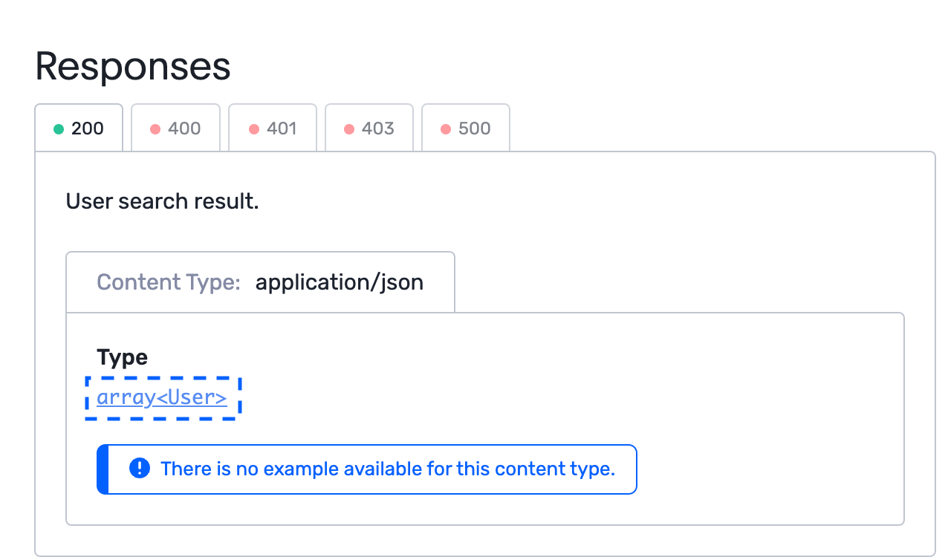Click the 'Content Type:' label
This screenshot has height=560, width=948.
169,282
